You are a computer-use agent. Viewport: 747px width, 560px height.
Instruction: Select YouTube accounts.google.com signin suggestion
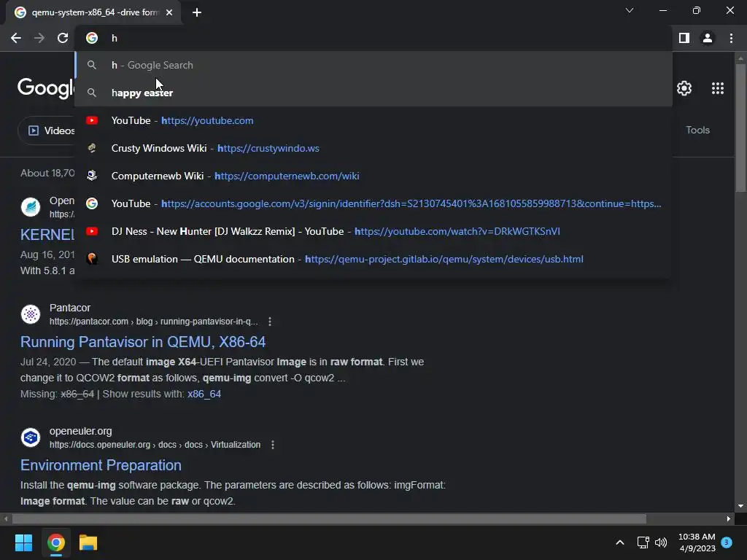tap(373, 203)
